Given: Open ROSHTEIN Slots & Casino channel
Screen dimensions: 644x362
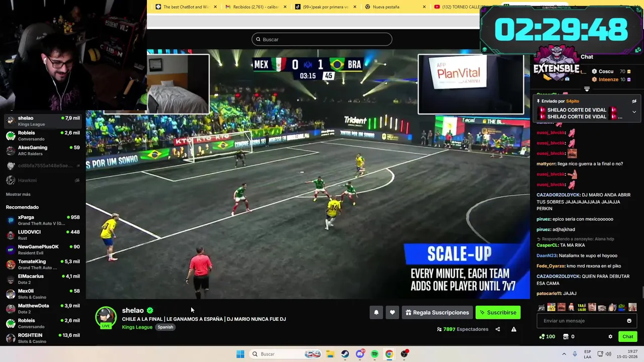Looking at the screenshot, I should (43, 338).
